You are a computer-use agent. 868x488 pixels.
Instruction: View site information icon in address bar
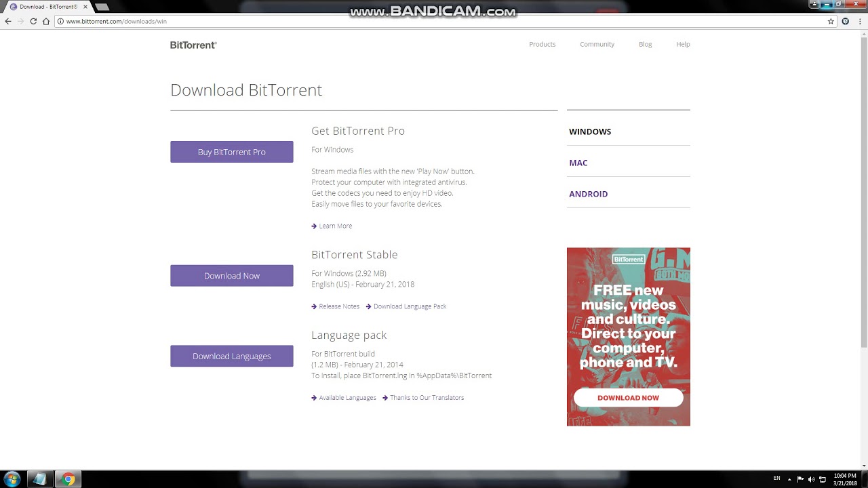click(60, 21)
